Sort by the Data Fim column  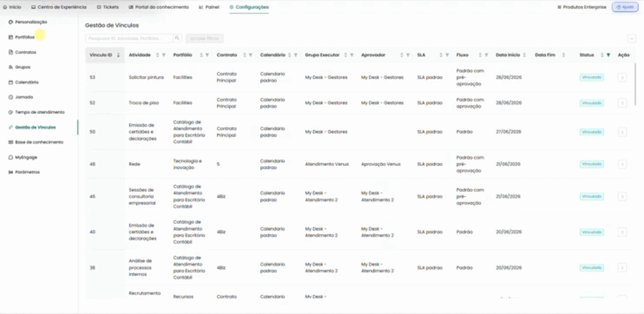click(x=563, y=55)
